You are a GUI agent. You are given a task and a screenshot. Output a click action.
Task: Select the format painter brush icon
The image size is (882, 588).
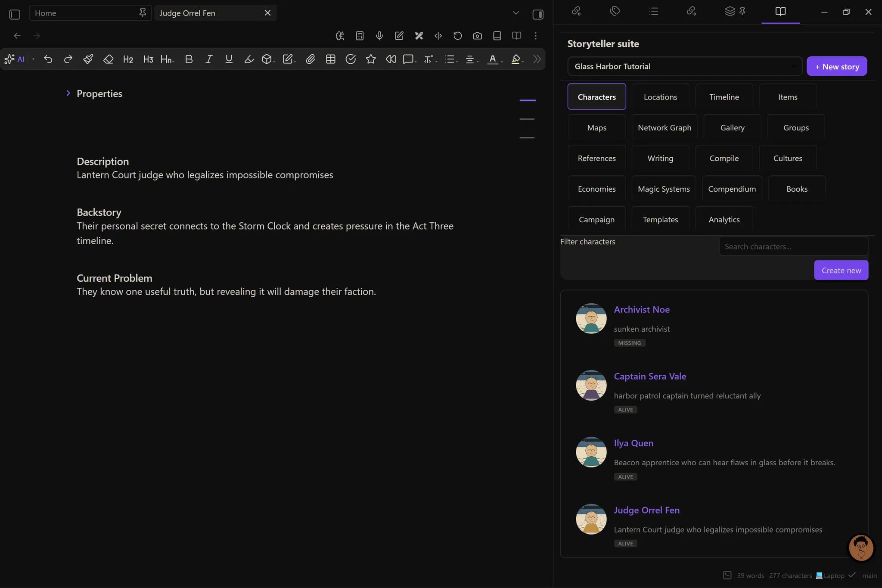pyautogui.click(x=88, y=59)
